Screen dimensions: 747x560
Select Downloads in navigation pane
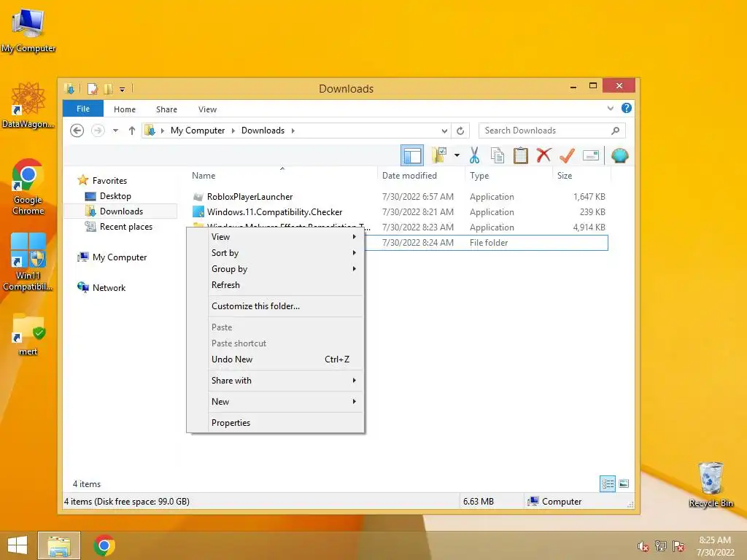click(120, 211)
